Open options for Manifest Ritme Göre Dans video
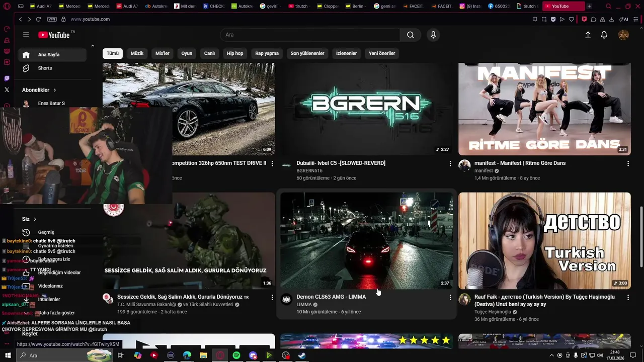 click(628, 163)
